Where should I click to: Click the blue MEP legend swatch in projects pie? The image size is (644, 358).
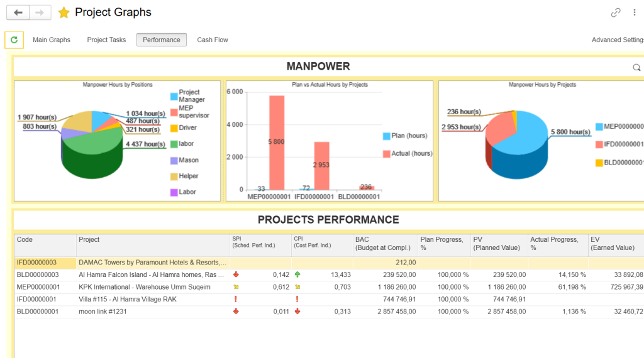[x=599, y=127]
